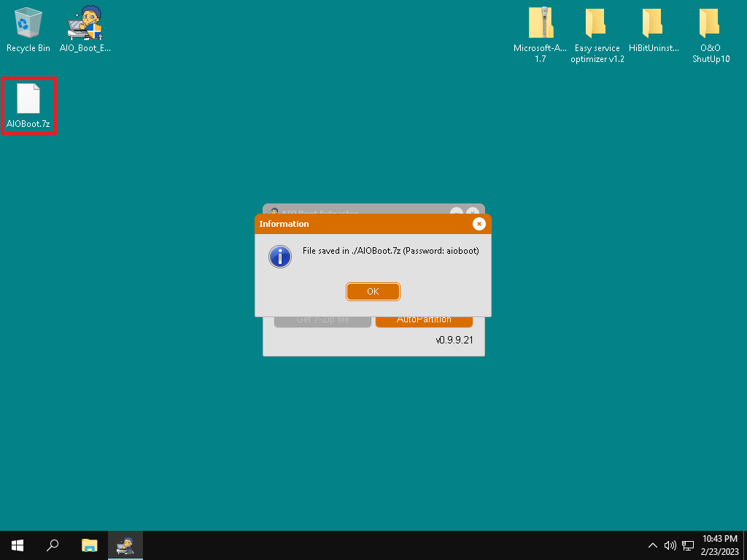
Task: Launch File Explorer from the taskbar
Action: click(89, 545)
